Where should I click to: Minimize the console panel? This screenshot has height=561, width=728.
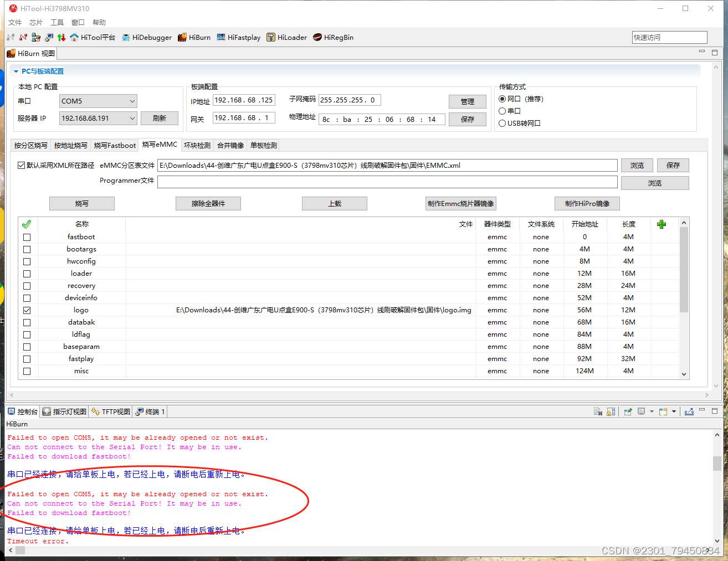coord(702,410)
